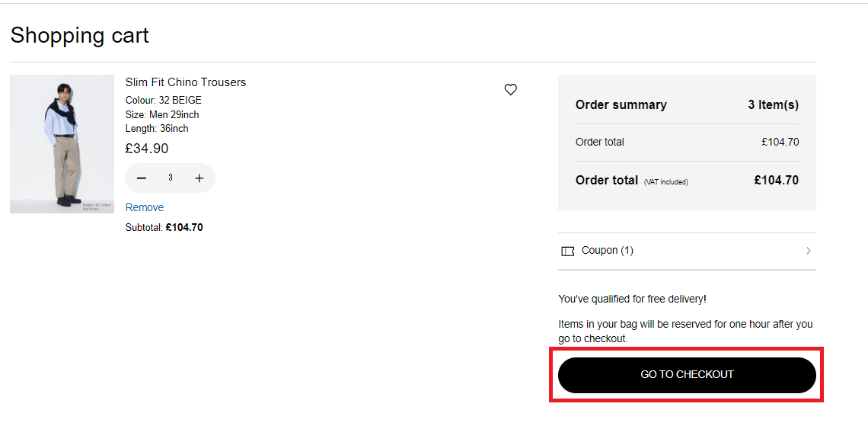Image resolution: width=868 pixels, height=426 pixels.
Task: Open the Coupon (1) section
Action: (x=607, y=251)
